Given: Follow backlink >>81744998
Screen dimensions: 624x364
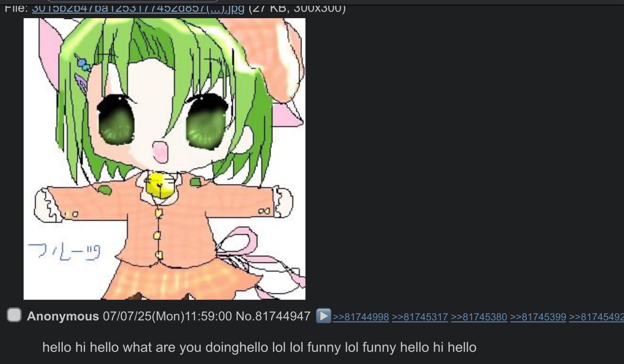Looking at the screenshot, I should (x=361, y=317).
